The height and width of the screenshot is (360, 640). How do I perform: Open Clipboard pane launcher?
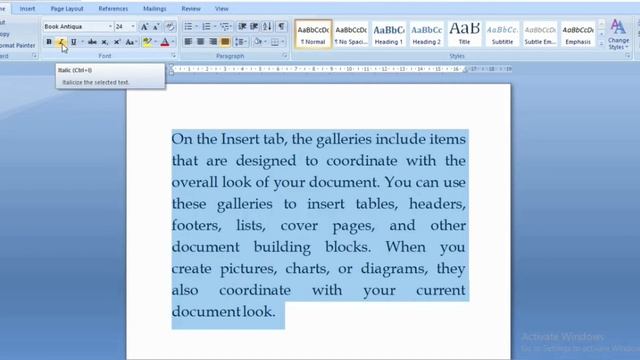[35, 56]
